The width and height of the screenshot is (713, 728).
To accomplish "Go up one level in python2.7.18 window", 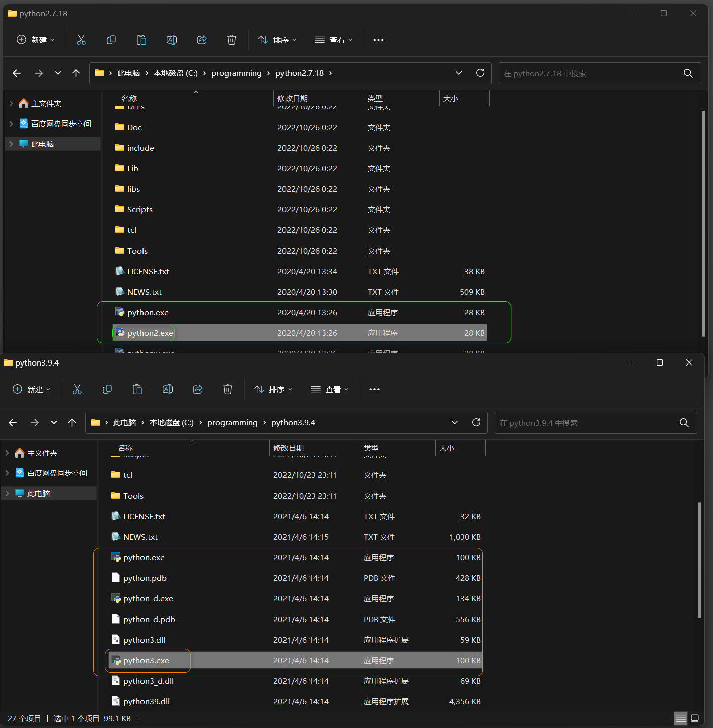I will coord(76,73).
